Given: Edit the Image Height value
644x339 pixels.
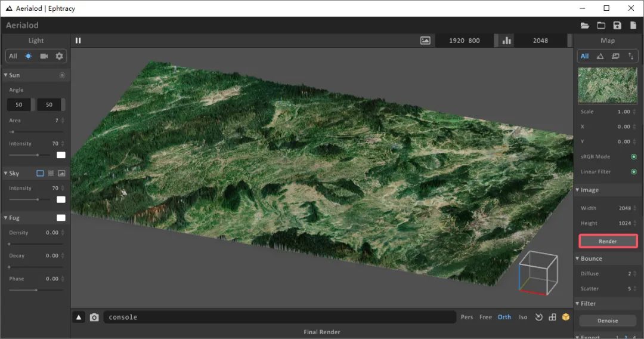Looking at the screenshot, I should [625, 223].
